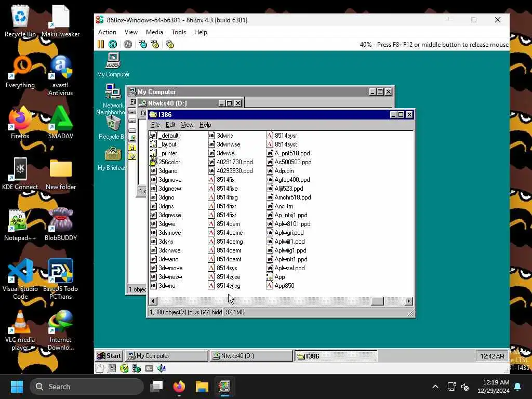
Task: Switch to My Computer taskbar button
Action: coord(166,355)
